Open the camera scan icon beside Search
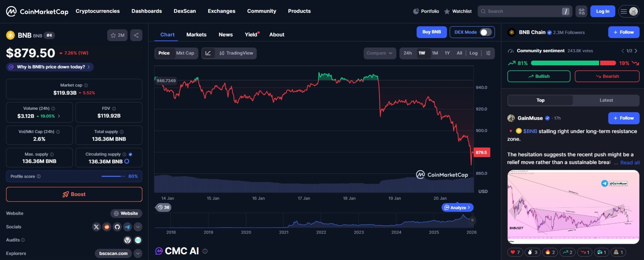644x260 pixels. point(581,11)
